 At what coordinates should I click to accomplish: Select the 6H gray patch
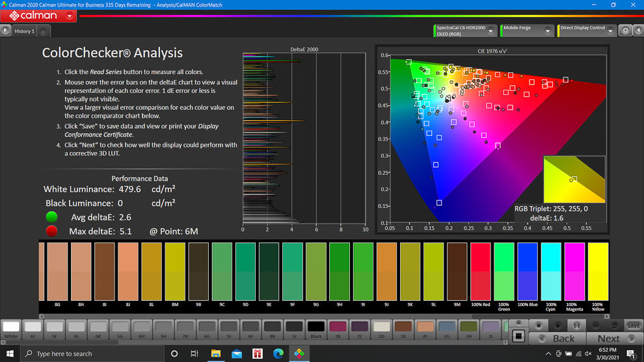click(141, 329)
